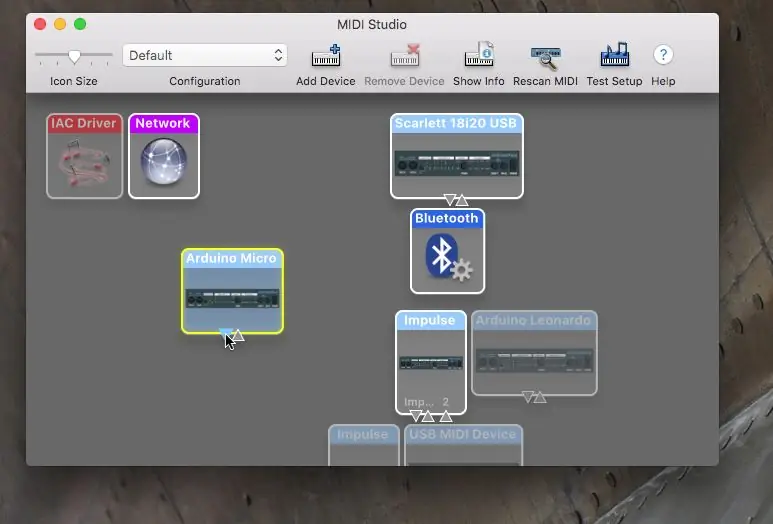Screen dimensions: 773x524
Task: Click Scarlett 18i20 input arrow connector
Action: pyautogui.click(x=462, y=200)
